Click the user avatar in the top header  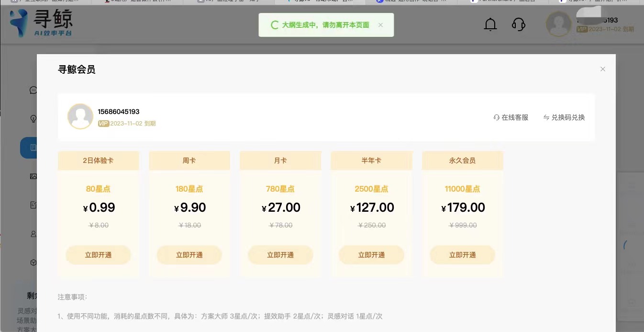(558, 24)
